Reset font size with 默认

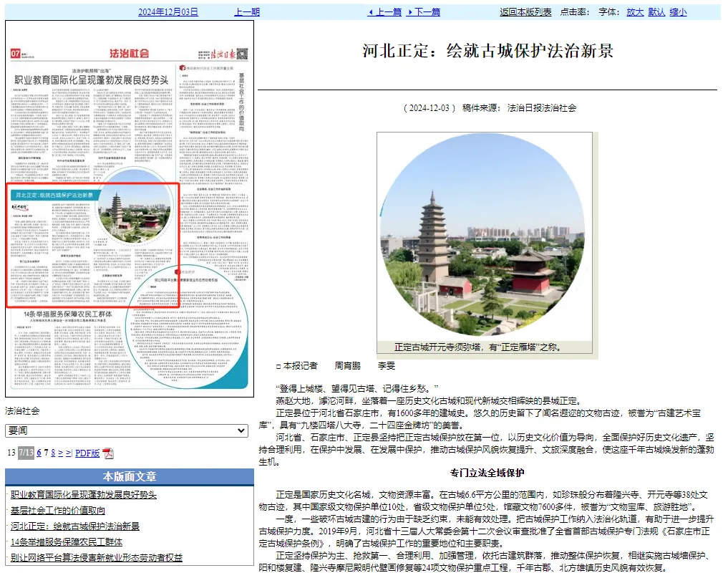(656, 12)
